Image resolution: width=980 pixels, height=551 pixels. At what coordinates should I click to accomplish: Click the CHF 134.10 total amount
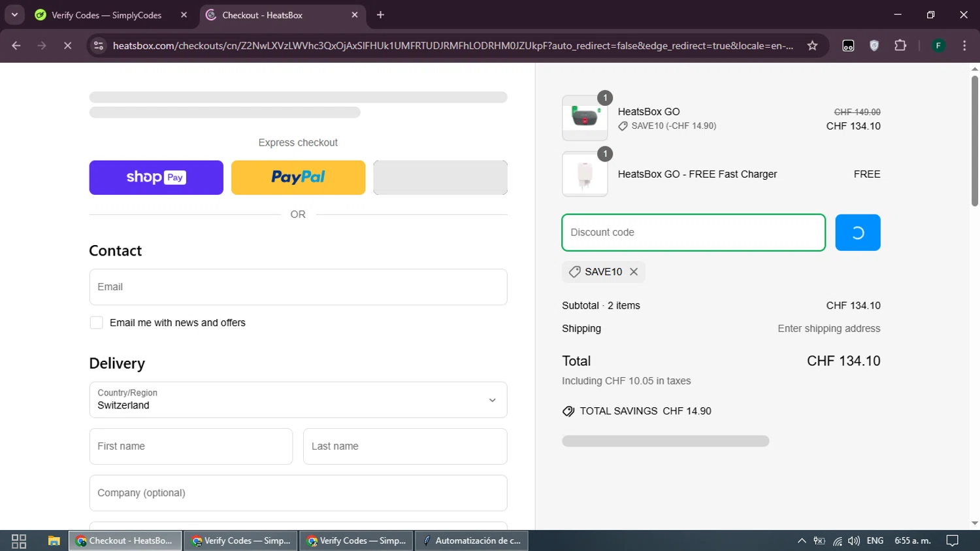(x=843, y=361)
